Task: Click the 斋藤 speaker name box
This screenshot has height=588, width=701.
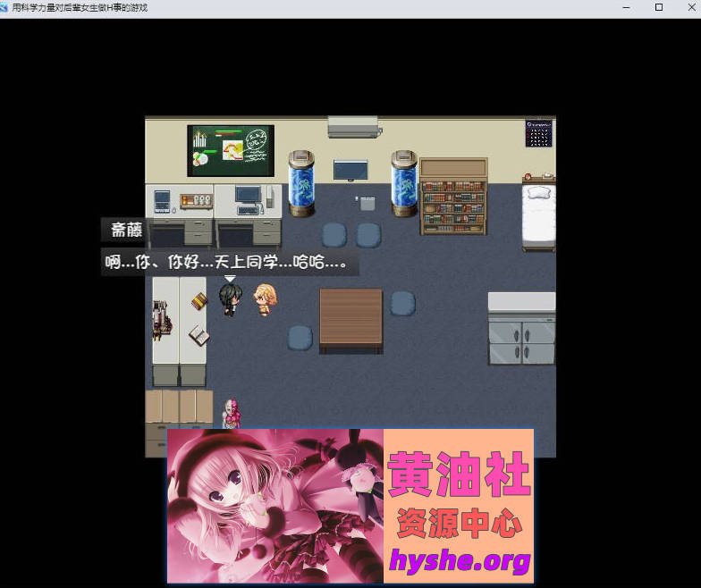Action: click(x=125, y=231)
